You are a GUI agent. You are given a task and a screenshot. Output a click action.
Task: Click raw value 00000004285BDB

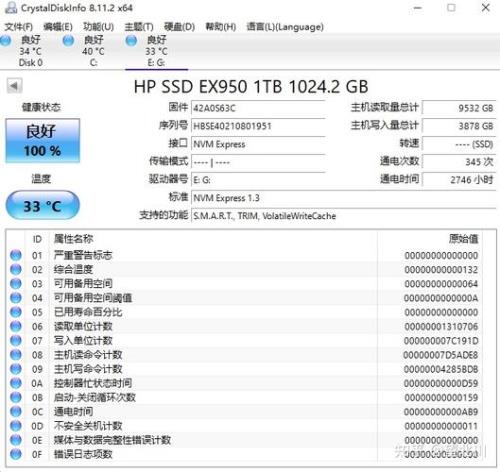tap(441, 369)
